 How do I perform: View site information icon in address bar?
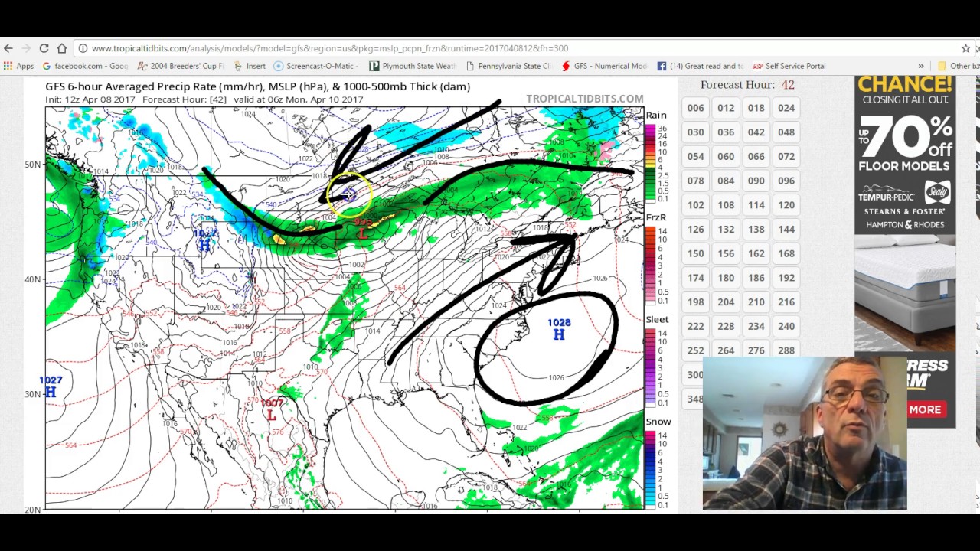tap(83, 48)
